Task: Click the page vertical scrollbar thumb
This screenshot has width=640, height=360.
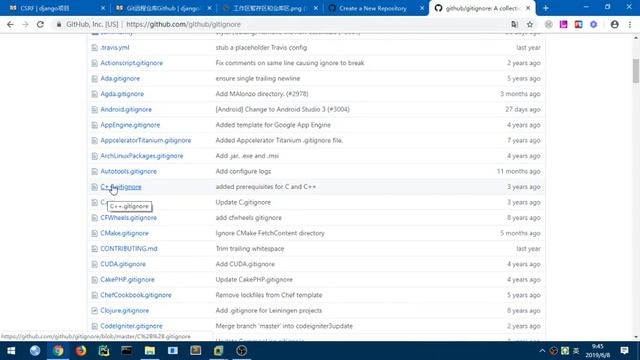Action: [636, 71]
